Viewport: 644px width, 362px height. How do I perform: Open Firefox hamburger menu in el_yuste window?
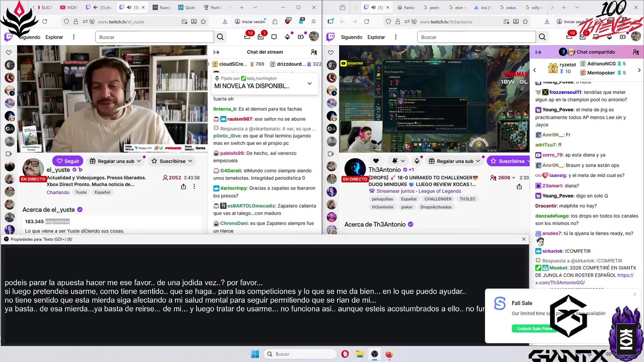[314, 22]
